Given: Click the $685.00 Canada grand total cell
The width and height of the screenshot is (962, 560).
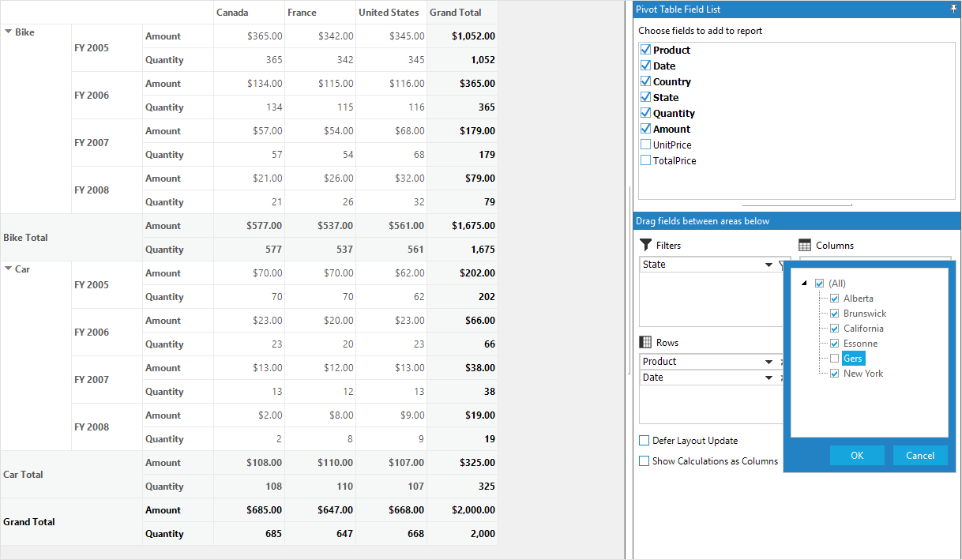Looking at the screenshot, I should pyautogui.click(x=249, y=509).
